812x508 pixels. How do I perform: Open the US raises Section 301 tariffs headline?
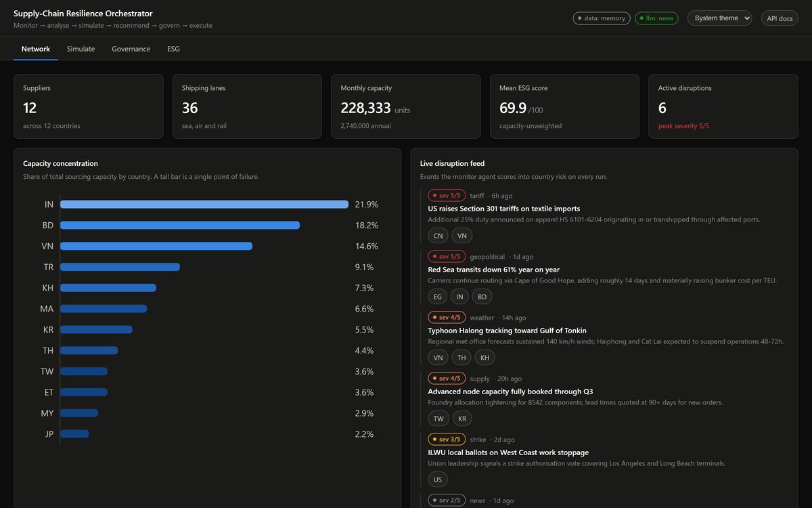click(x=504, y=209)
